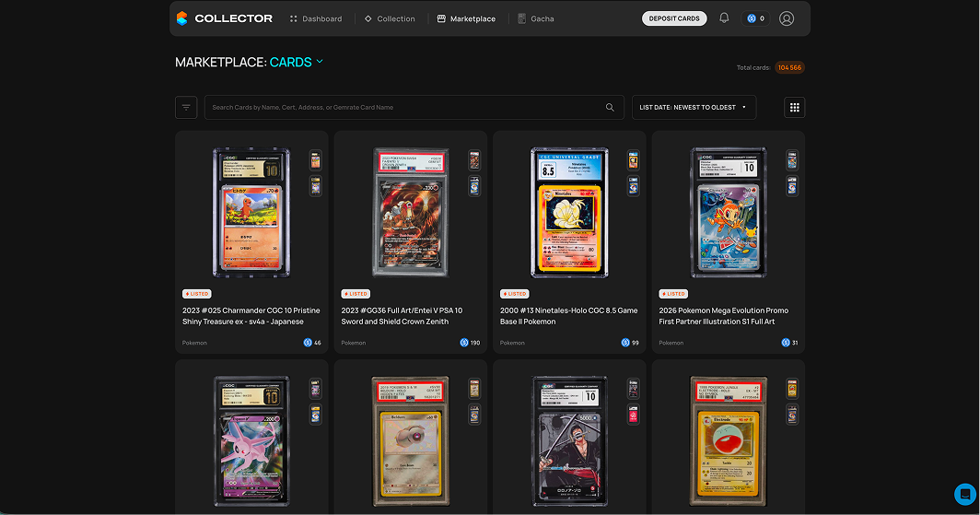Click the Mega Evolution Promo price 31
The height and width of the screenshot is (515, 980).
pyautogui.click(x=790, y=343)
